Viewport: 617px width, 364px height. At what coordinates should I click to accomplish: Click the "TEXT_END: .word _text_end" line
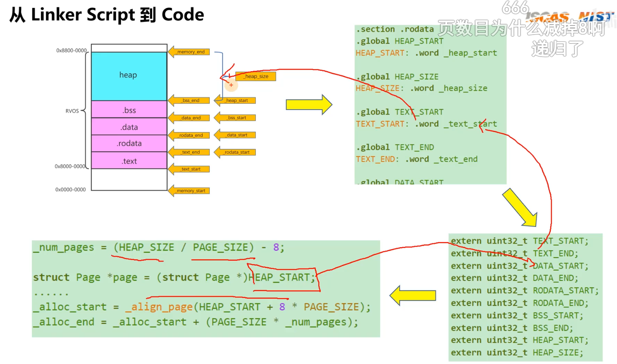click(417, 159)
